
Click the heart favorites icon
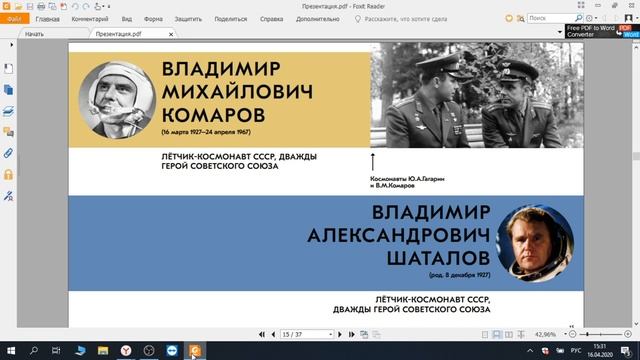(509, 18)
